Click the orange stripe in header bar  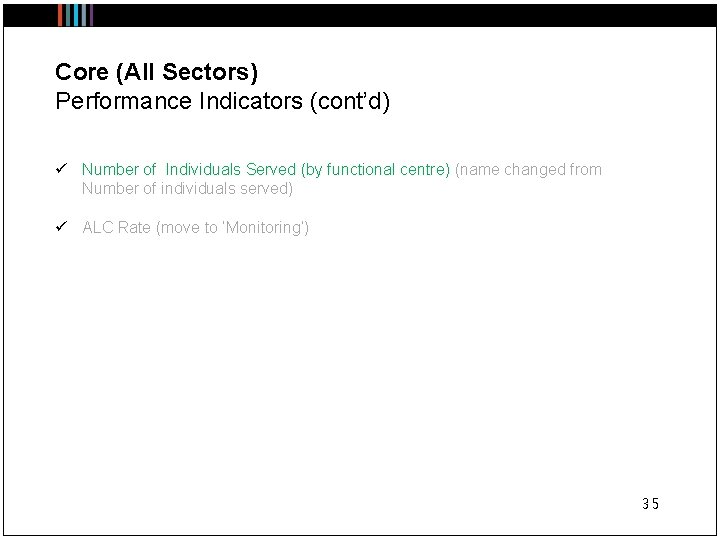click(x=60, y=15)
